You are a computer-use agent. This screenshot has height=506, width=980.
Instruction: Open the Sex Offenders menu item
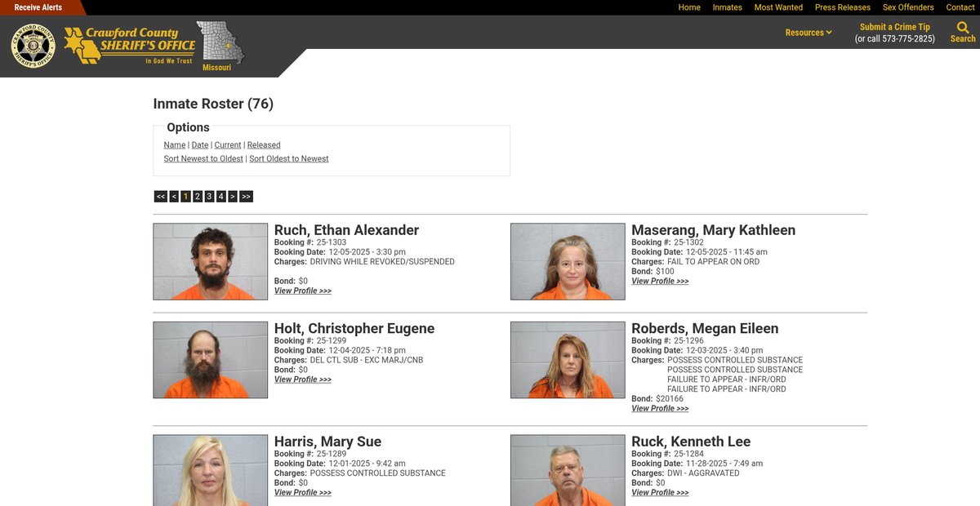pos(908,7)
